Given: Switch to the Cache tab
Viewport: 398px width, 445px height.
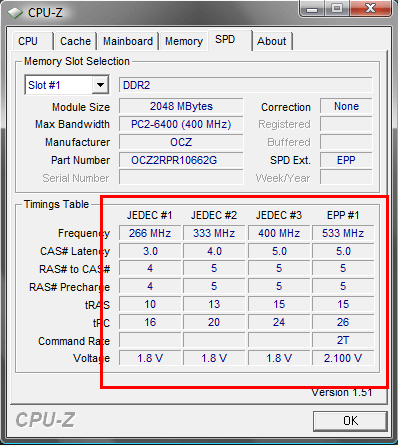Looking at the screenshot, I should click(75, 41).
